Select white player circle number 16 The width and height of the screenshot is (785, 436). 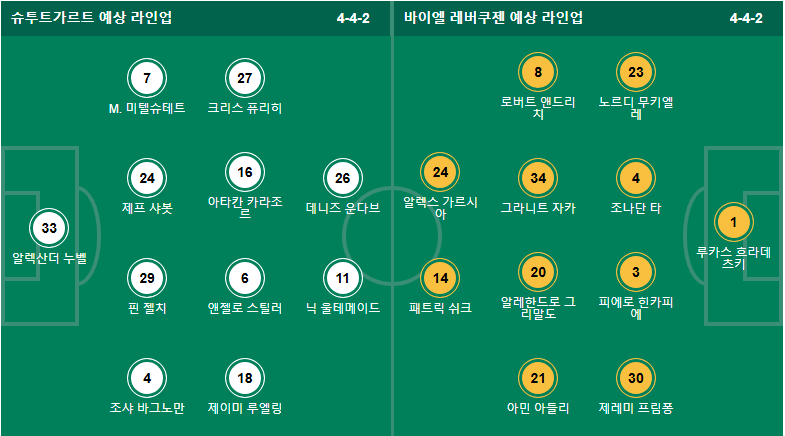[245, 172]
